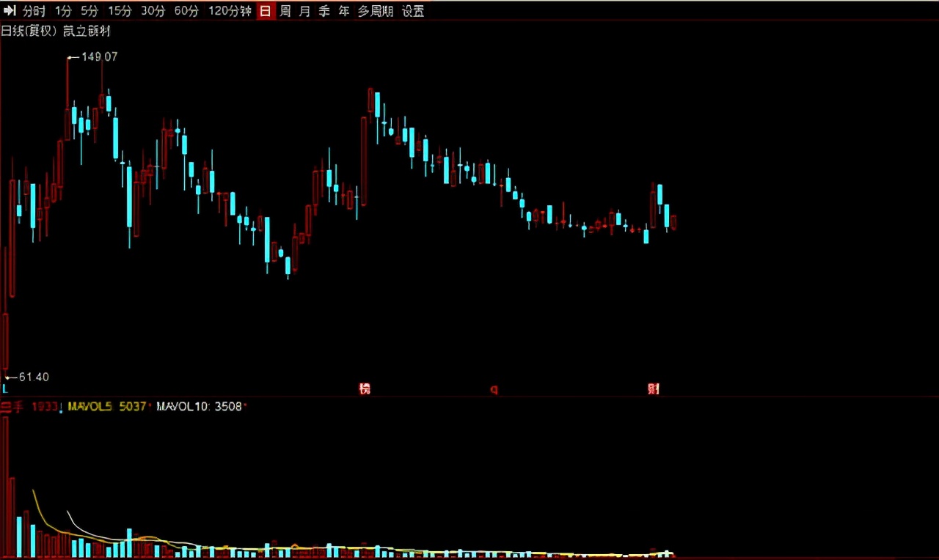Open the 设置 settings menu
The image size is (939, 560).
(x=413, y=11)
